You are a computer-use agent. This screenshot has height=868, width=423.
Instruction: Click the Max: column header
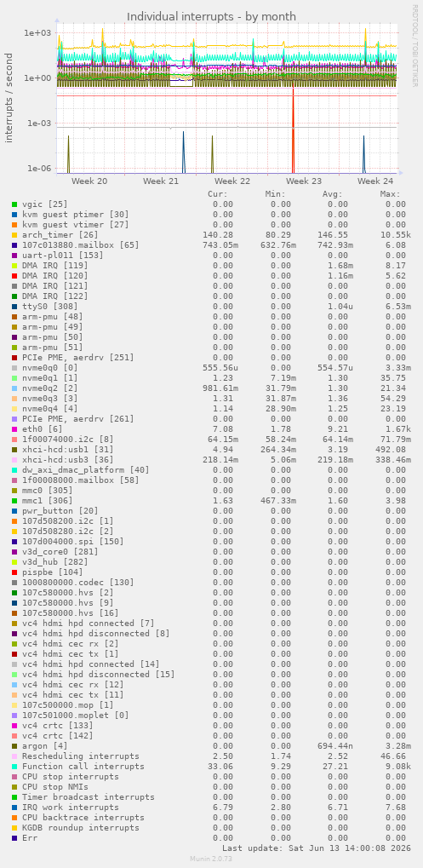click(390, 194)
